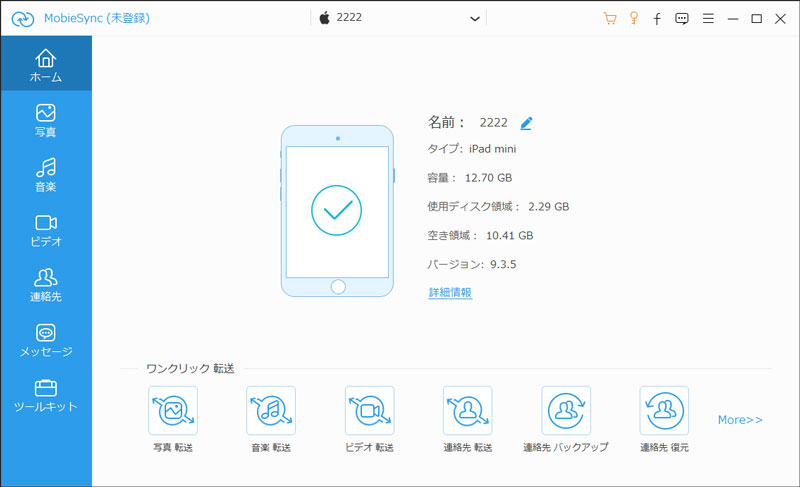Open the shopping cart purchase icon
The height and width of the screenshot is (487, 800).
[609, 19]
